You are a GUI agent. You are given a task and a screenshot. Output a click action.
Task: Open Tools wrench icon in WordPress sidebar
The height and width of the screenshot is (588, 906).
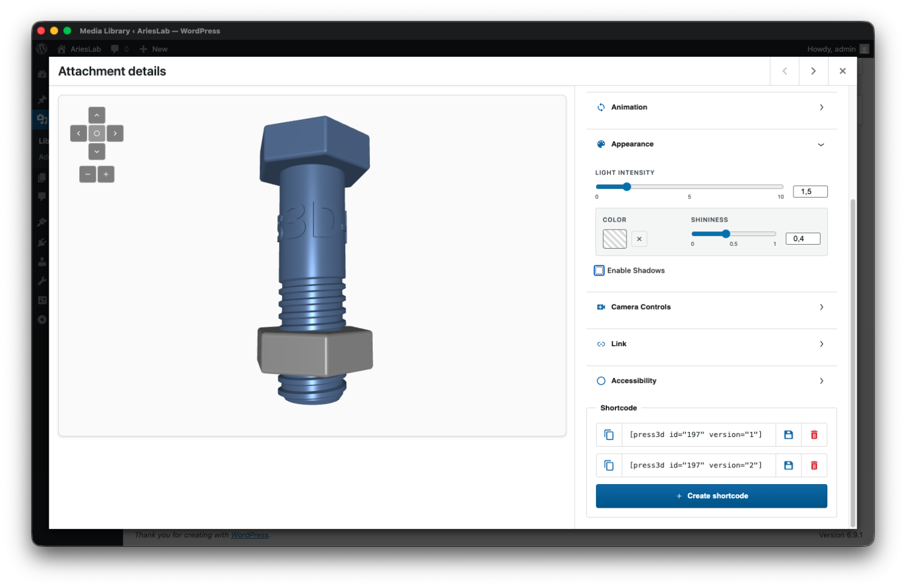(x=42, y=281)
